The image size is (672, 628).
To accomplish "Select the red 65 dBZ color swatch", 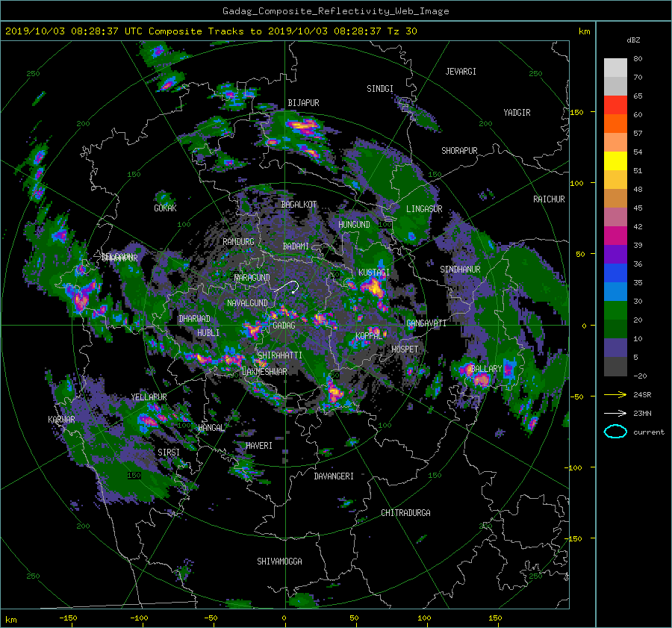I will click(615, 105).
